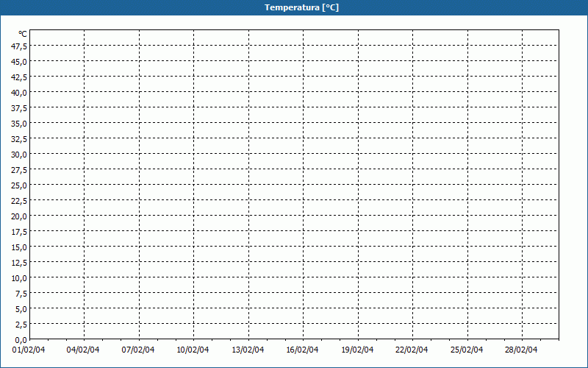Click the Temperatura [°C] title bar

coord(294,7)
